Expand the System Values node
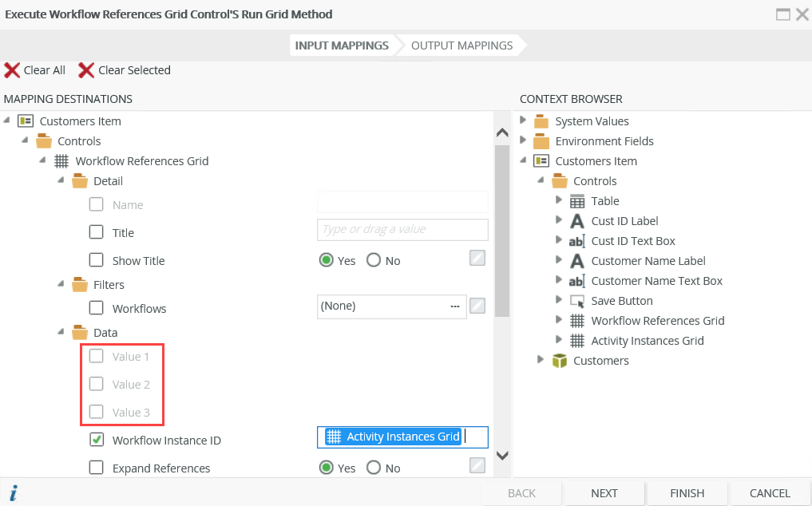The image size is (812, 506). pyautogui.click(x=525, y=121)
